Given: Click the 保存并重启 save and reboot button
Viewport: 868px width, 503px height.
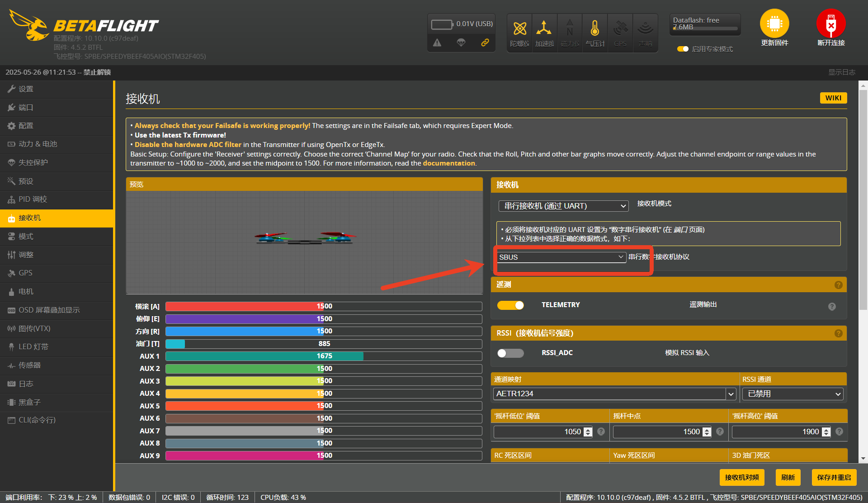Looking at the screenshot, I should point(834,477).
